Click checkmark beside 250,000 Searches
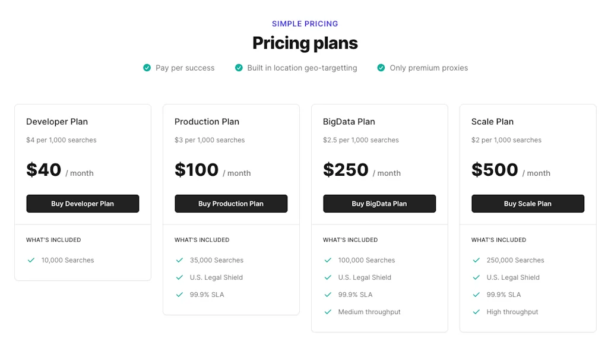 476,260
